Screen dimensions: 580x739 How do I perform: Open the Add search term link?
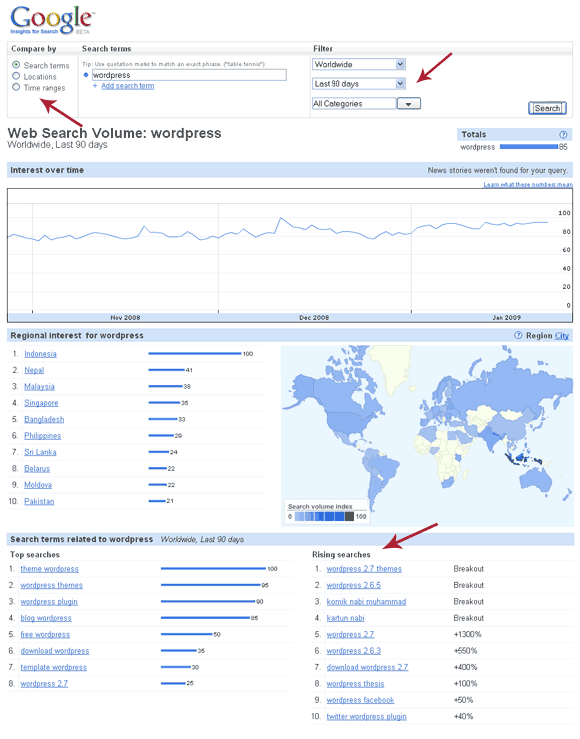click(x=128, y=86)
